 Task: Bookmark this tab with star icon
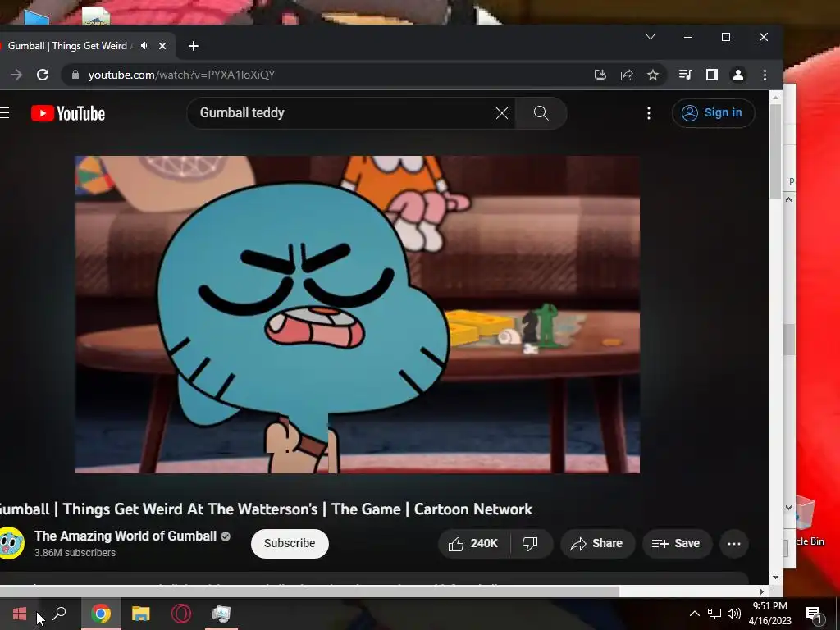[652, 75]
